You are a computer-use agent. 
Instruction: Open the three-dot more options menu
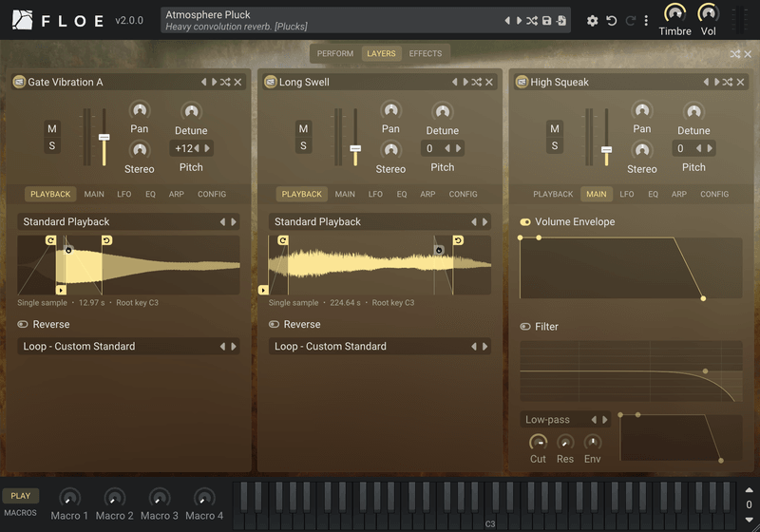click(646, 21)
